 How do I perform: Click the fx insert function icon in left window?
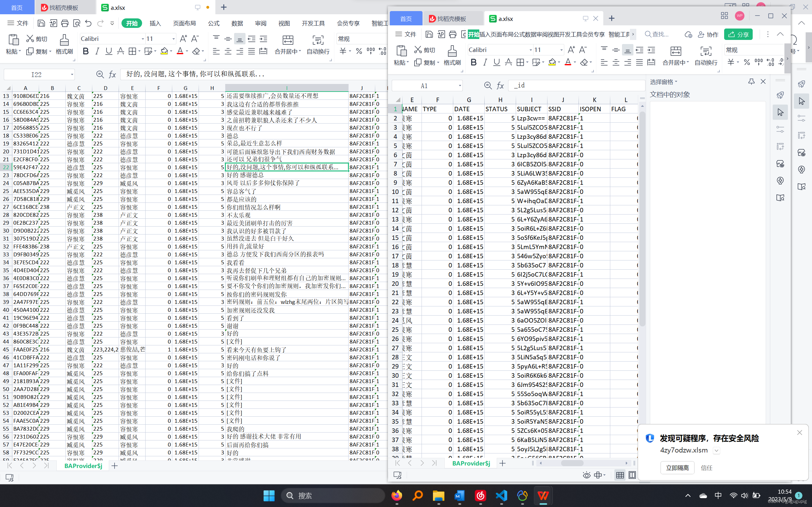click(x=112, y=74)
